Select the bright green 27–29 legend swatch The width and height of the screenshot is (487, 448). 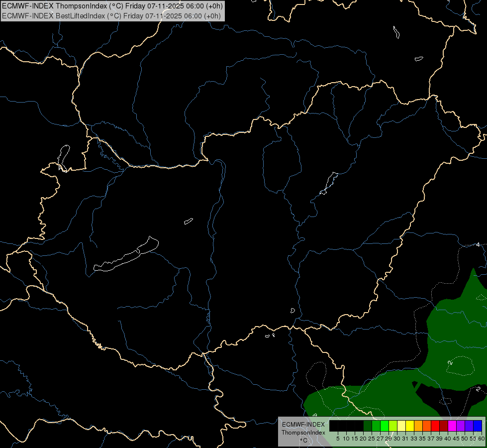pos(385,426)
